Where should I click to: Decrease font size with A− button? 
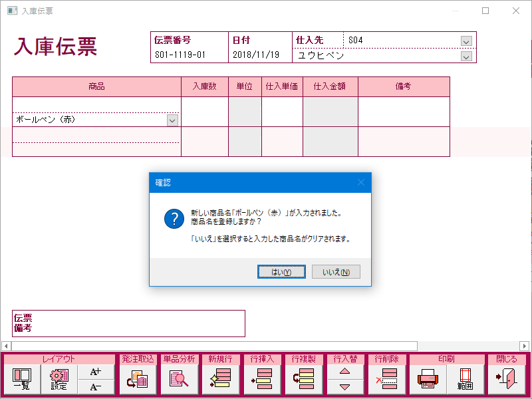click(x=96, y=387)
